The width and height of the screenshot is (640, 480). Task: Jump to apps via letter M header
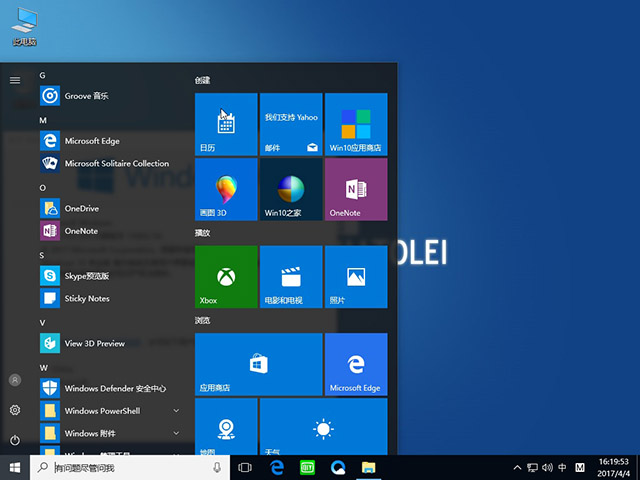44,120
